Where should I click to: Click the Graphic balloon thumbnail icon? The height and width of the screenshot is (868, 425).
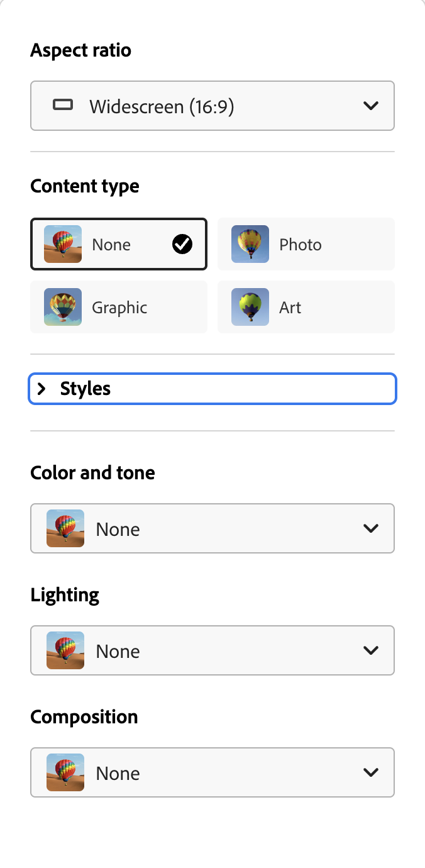(x=63, y=307)
